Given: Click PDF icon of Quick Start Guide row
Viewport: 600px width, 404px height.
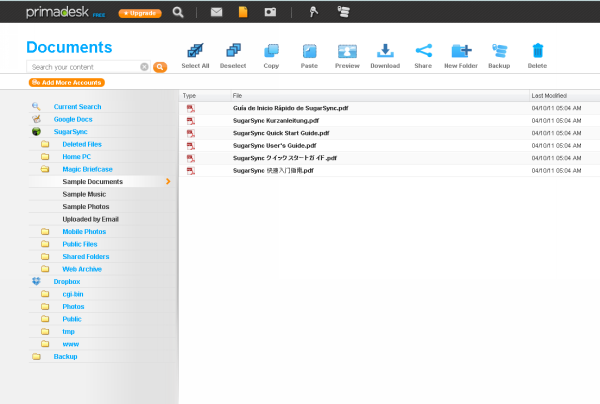Looking at the screenshot, I should [191, 133].
